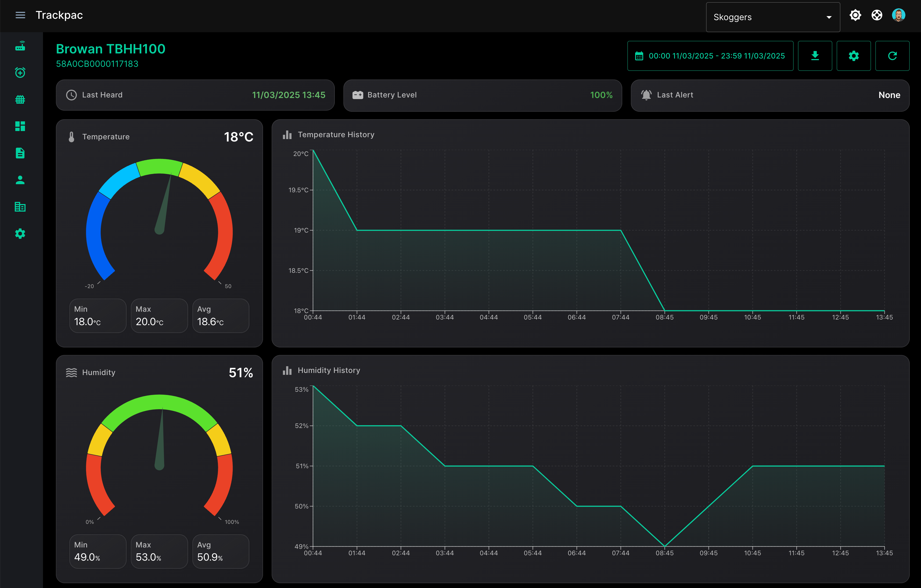
Task: Expand the Skoggers organisation dropdown
Action: [773, 17]
